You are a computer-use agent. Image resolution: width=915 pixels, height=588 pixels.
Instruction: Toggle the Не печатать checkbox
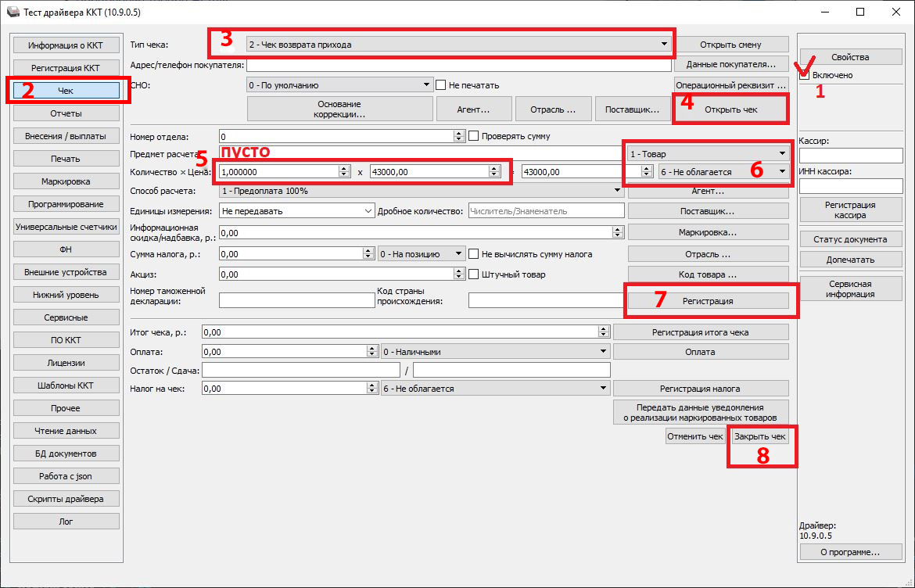(441, 84)
